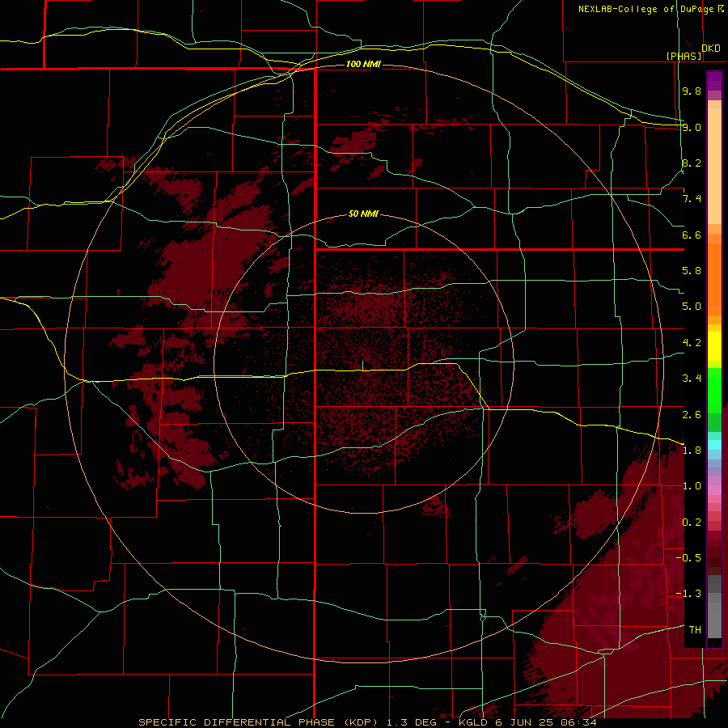This screenshot has height=728, width=728.
Task: Select the orange segment of the color bar
Action: [714, 280]
